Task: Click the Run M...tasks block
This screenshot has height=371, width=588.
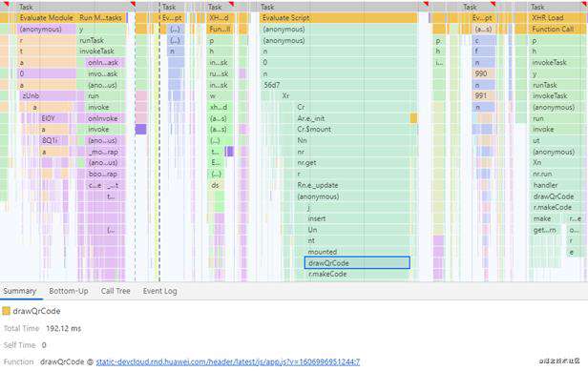Action: pyautogui.click(x=101, y=17)
